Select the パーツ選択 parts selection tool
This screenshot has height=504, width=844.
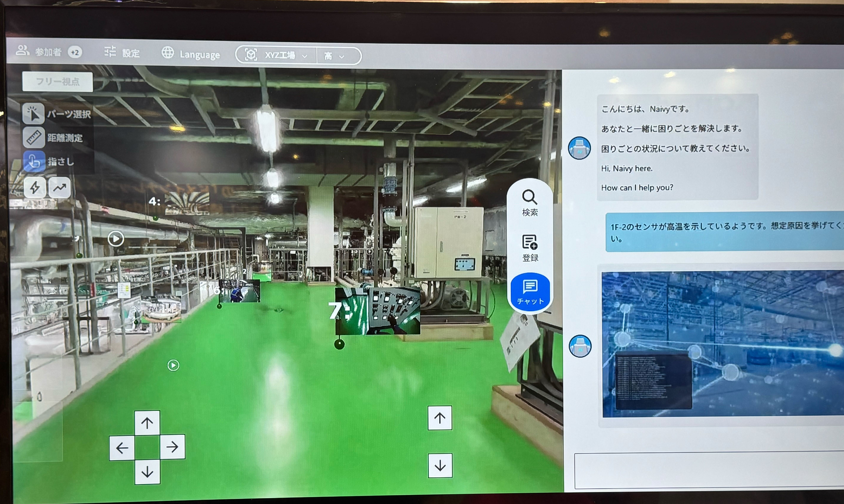point(33,113)
